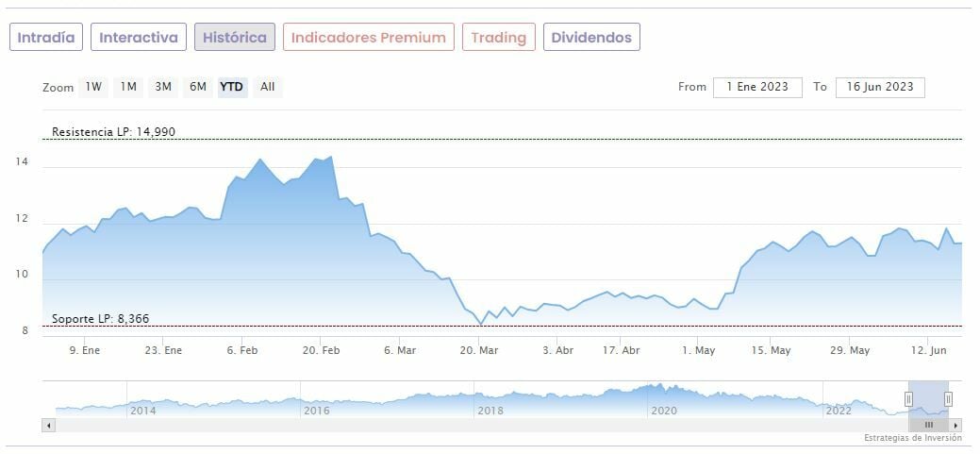Viewport: 980px width, 454px height.
Task: Show All historical data
Action: pyautogui.click(x=268, y=87)
